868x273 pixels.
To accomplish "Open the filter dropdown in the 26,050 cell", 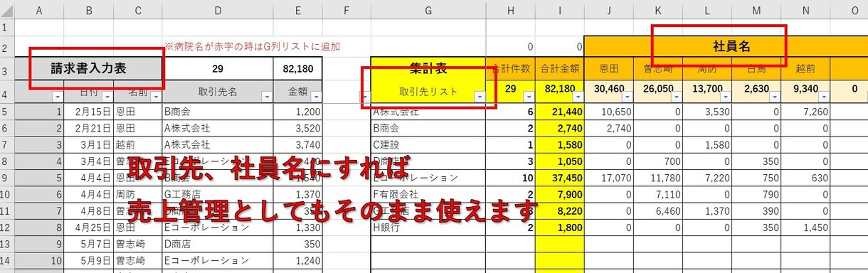I will (676, 97).
